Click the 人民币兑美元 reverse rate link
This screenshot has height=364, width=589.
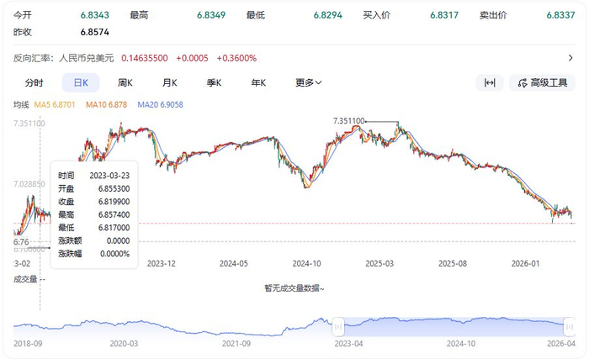(86, 58)
